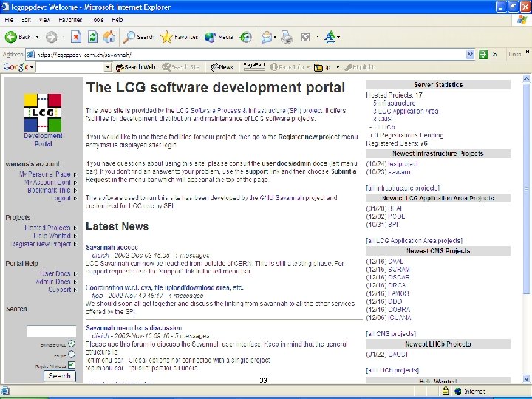Click the Google Search Site button
Viewport: 532px width, 399px height.
tap(180, 67)
